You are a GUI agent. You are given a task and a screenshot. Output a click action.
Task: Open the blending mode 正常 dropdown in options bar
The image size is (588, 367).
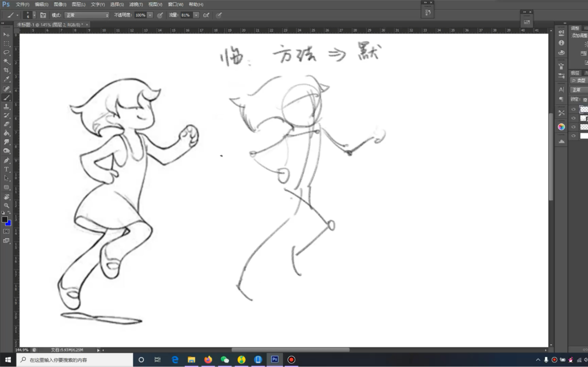tap(87, 15)
